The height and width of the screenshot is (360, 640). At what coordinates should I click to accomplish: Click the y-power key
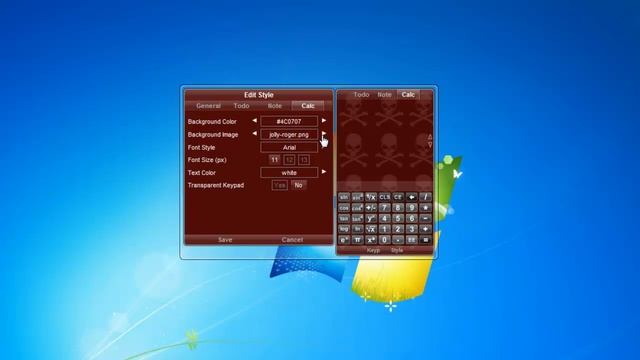(371, 219)
